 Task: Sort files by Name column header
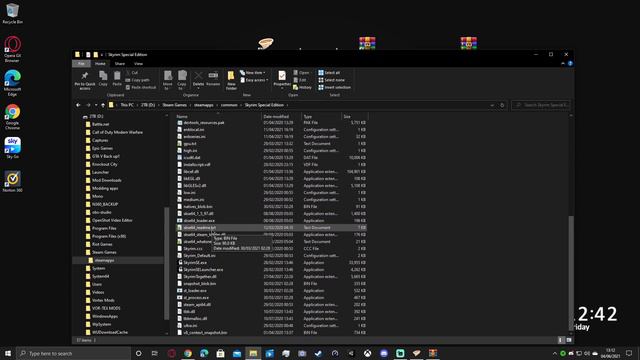pyautogui.click(x=218, y=117)
